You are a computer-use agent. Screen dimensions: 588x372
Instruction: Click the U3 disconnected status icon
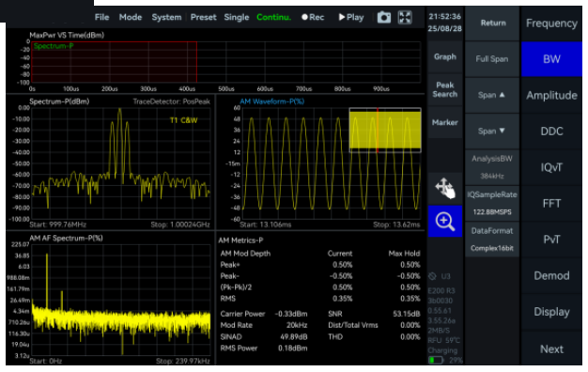[x=432, y=276]
